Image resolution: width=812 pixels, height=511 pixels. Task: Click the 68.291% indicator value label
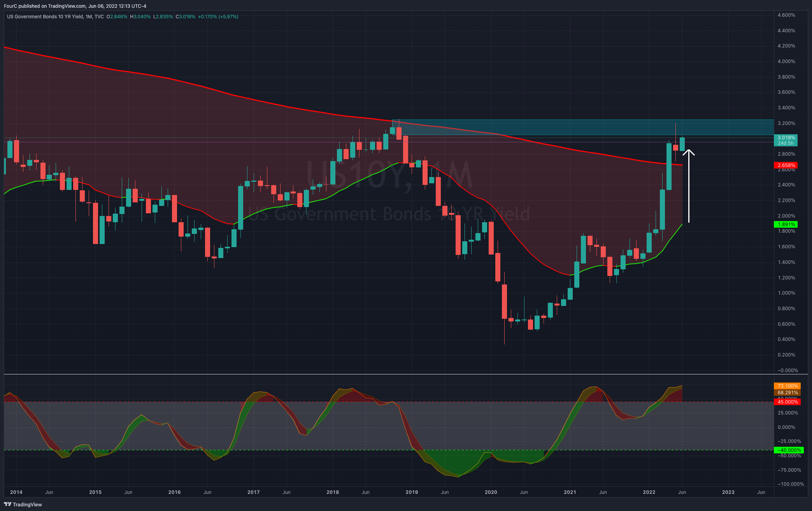(x=787, y=393)
